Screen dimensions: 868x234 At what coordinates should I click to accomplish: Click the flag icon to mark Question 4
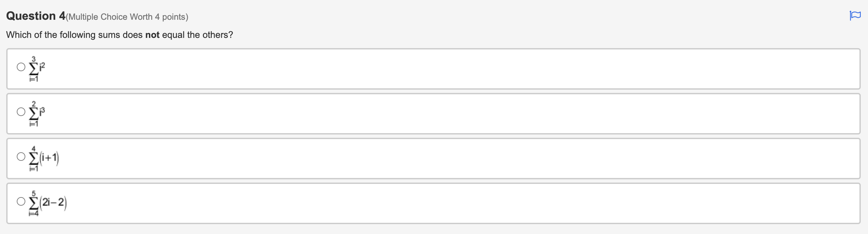(x=855, y=15)
